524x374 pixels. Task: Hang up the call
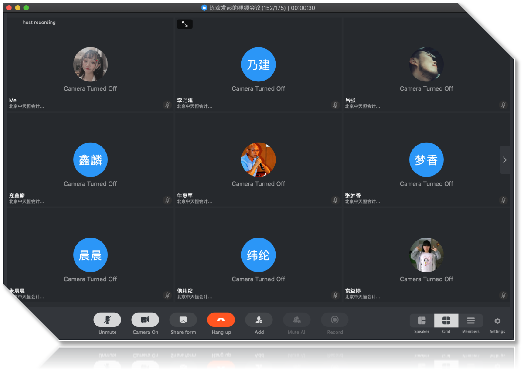(221, 320)
